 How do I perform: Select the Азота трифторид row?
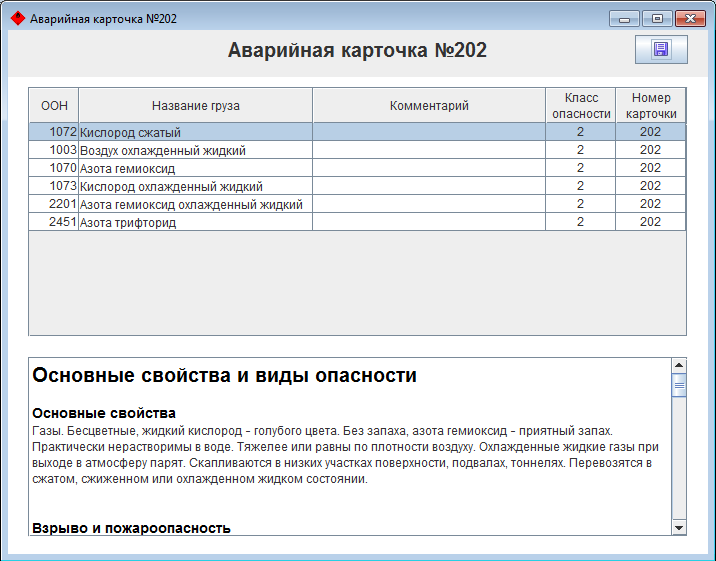click(x=357, y=222)
